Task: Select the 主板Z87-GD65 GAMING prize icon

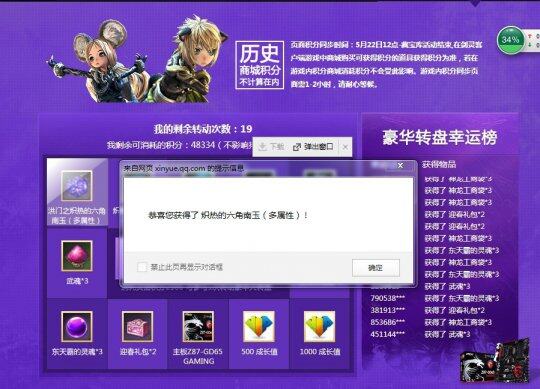Action: [x=198, y=326]
